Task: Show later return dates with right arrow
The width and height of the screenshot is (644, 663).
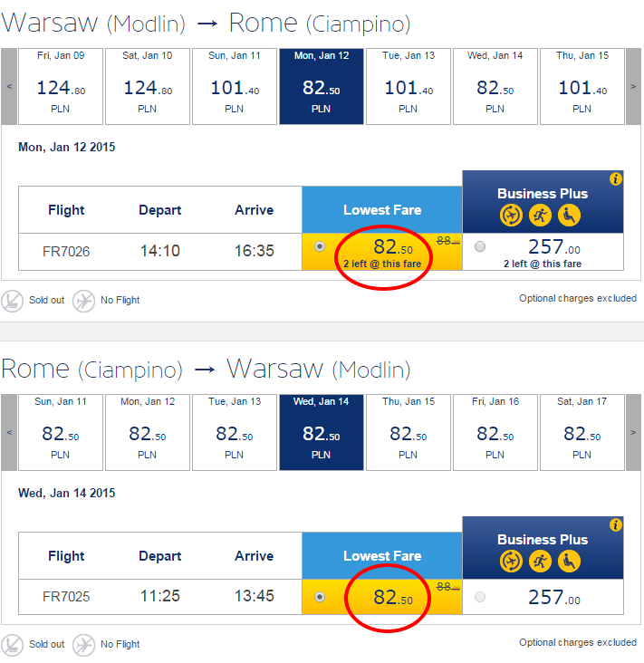Action: (x=635, y=432)
